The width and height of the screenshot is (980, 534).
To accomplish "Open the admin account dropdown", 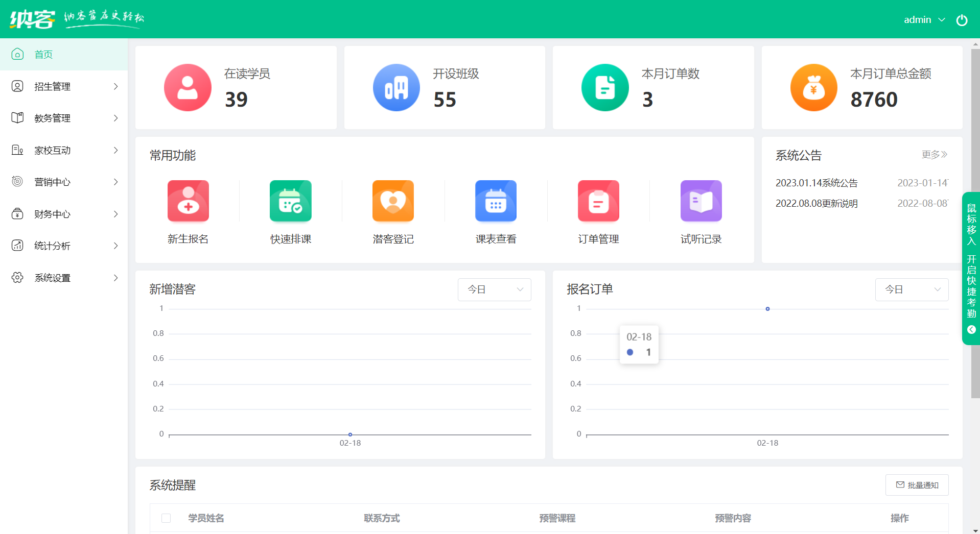I will 924,19.
